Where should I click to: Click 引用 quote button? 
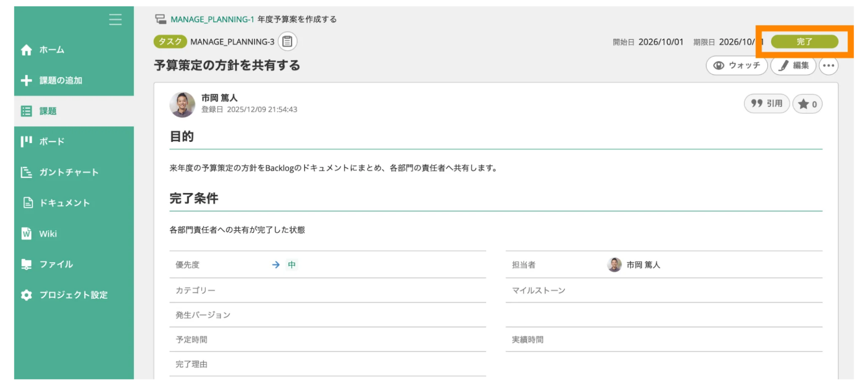pos(767,104)
